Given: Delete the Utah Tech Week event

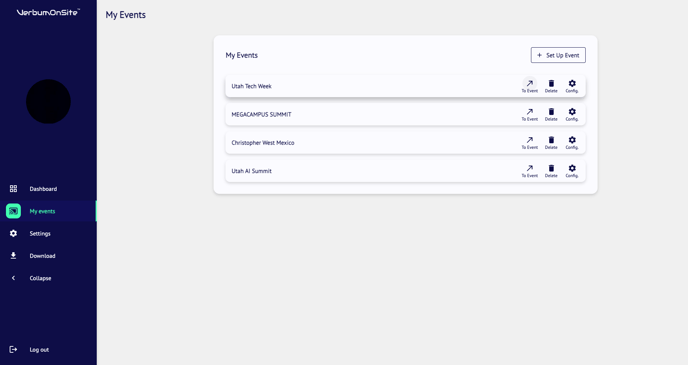Looking at the screenshot, I should [x=551, y=86].
